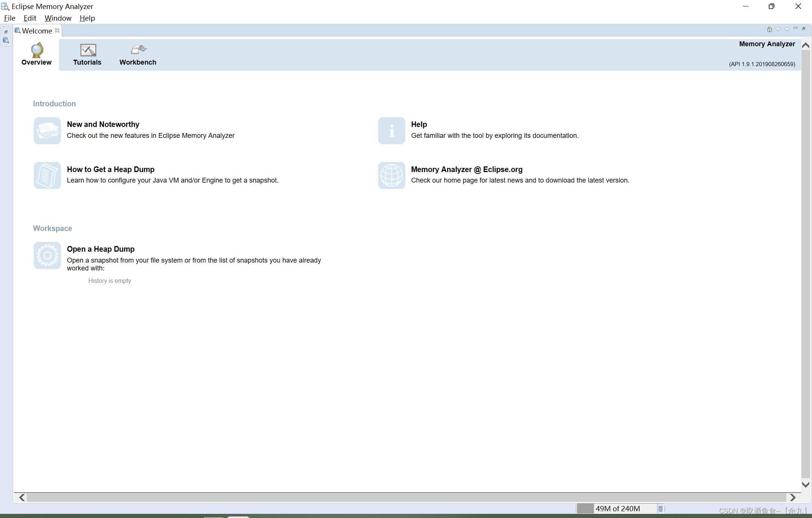Open the Window menu
The image size is (812, 518).
click(x=58, y=18)
